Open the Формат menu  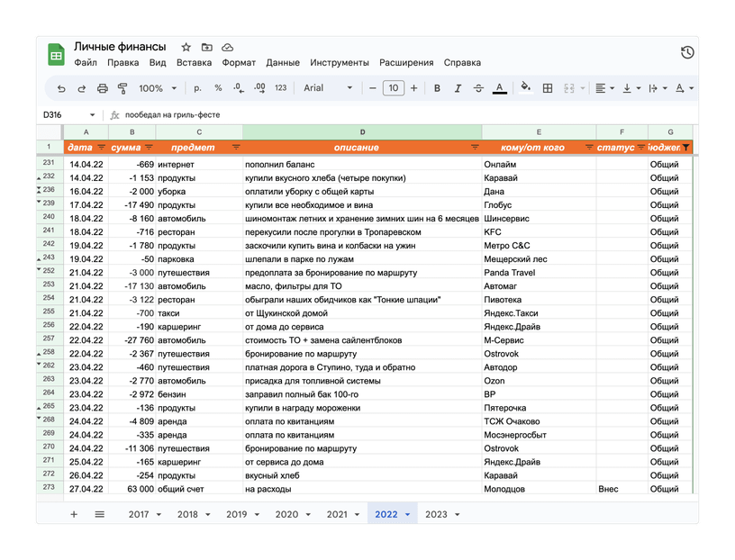point(239,62)
